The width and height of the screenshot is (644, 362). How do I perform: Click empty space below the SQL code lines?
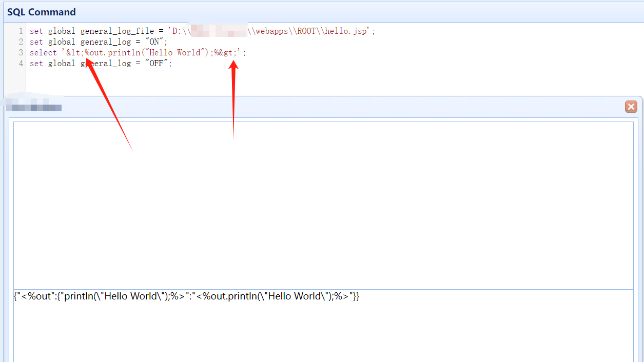pos(308,82)
